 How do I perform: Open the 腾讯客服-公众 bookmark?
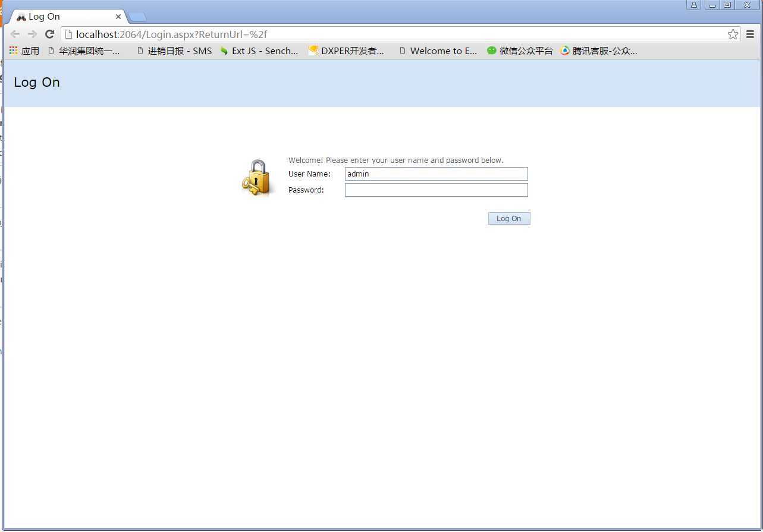[x=598, y=51]
